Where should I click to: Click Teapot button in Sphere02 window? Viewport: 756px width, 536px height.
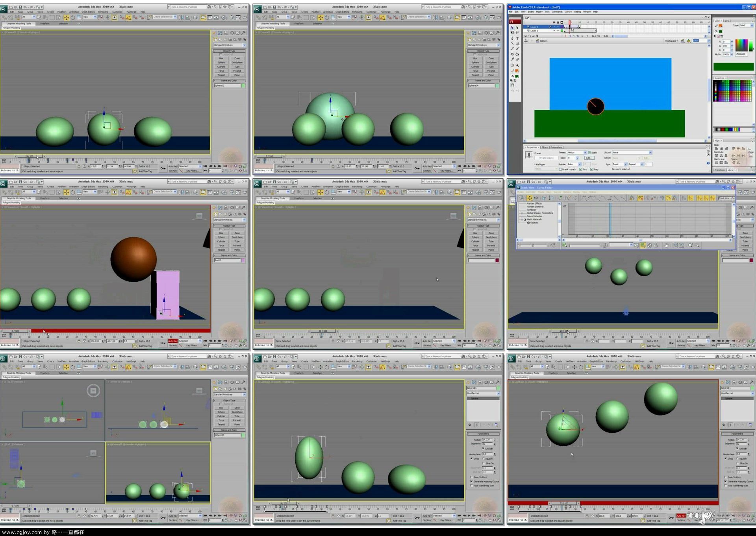point(221,75)
